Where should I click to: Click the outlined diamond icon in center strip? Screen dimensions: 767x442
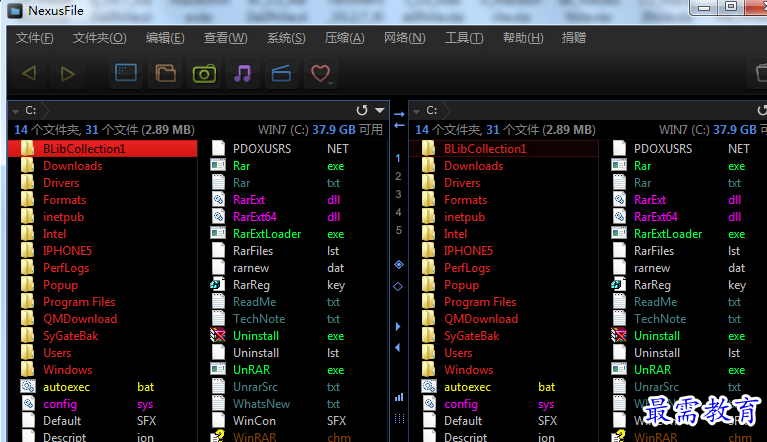[x=398, y=287]
